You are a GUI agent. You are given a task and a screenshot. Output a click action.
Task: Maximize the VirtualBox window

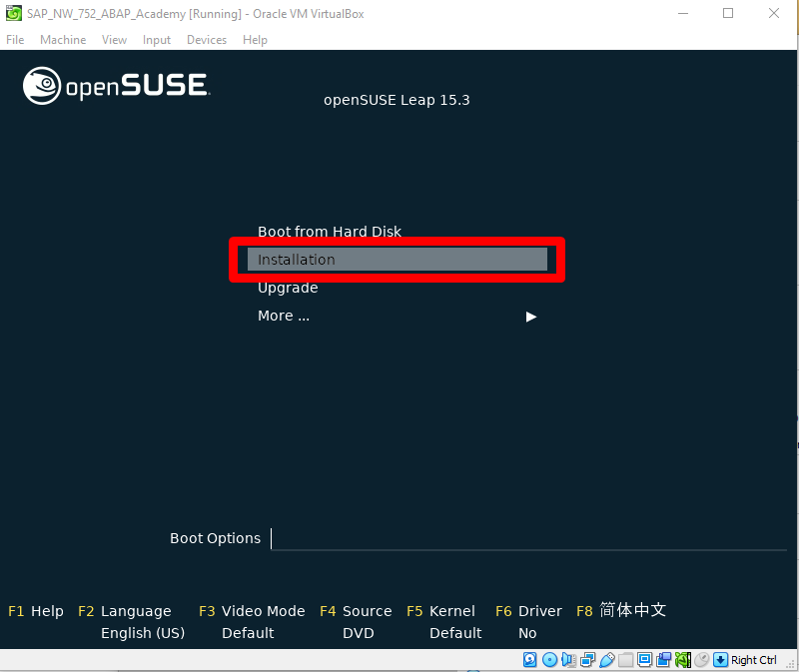pos(728,13)
